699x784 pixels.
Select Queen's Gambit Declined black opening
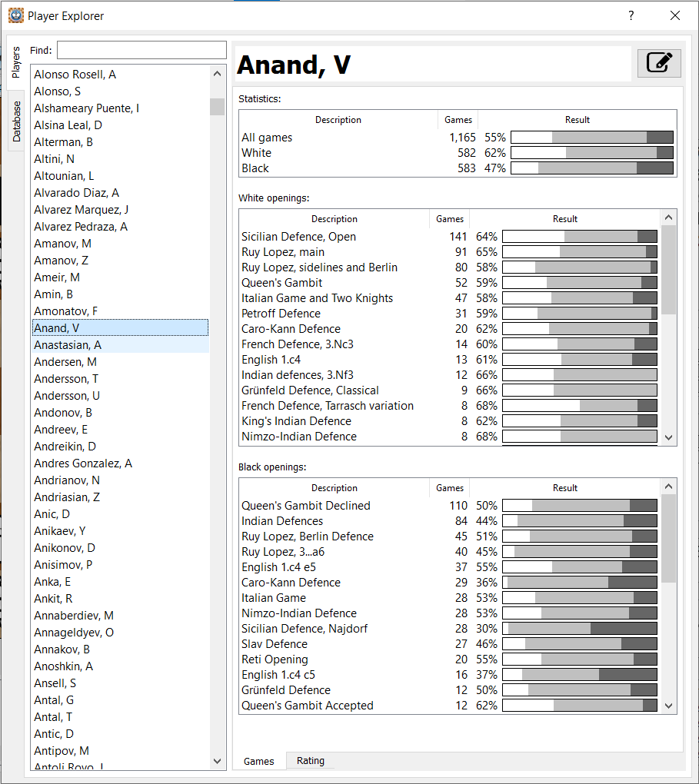click(305, 506)
